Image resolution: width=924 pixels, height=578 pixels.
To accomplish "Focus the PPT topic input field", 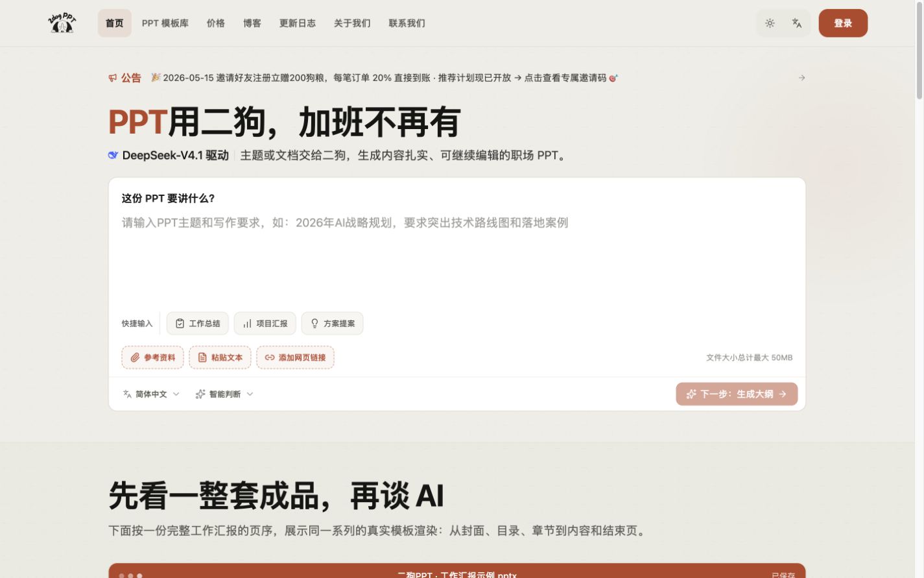I will click(x=457, y=259).
